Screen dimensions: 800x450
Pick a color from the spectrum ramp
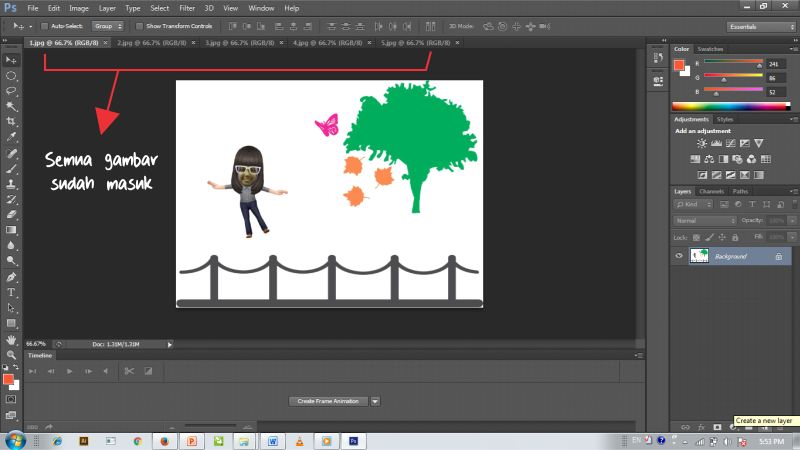(x=731, y=106)
